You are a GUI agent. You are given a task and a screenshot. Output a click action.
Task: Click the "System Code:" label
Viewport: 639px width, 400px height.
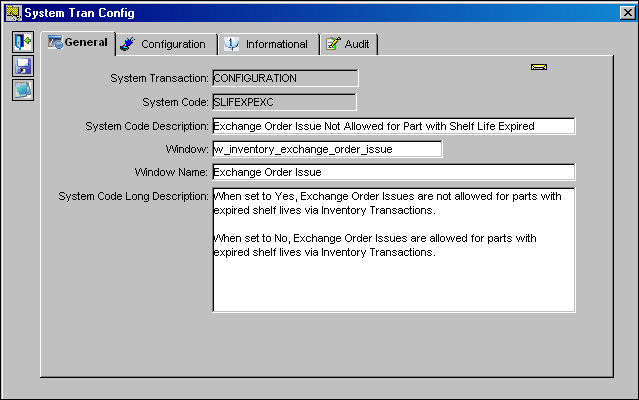tap(175, 102)
